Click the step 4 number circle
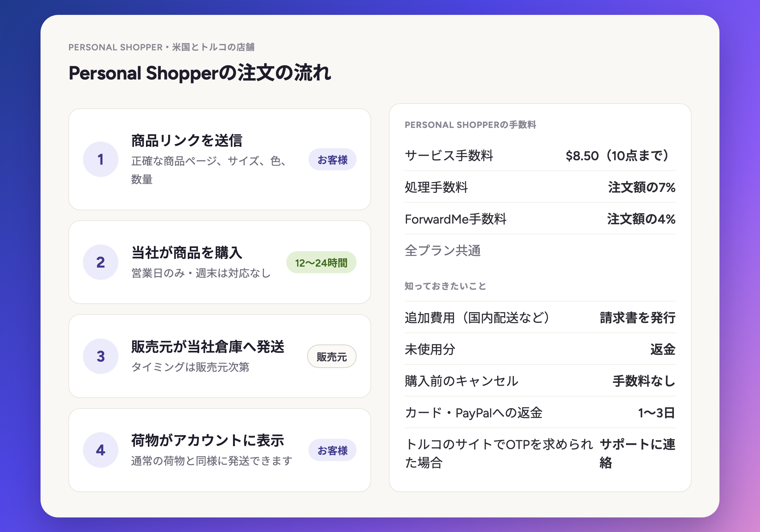760x532 pixels. click(x=101, y=450)
